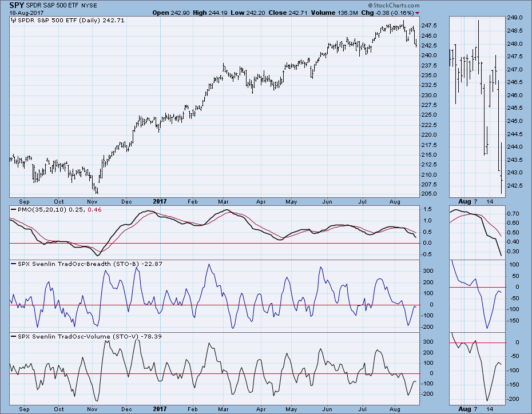Click the Mar label under the price chart
532x414 pixels.
point(223,201)
